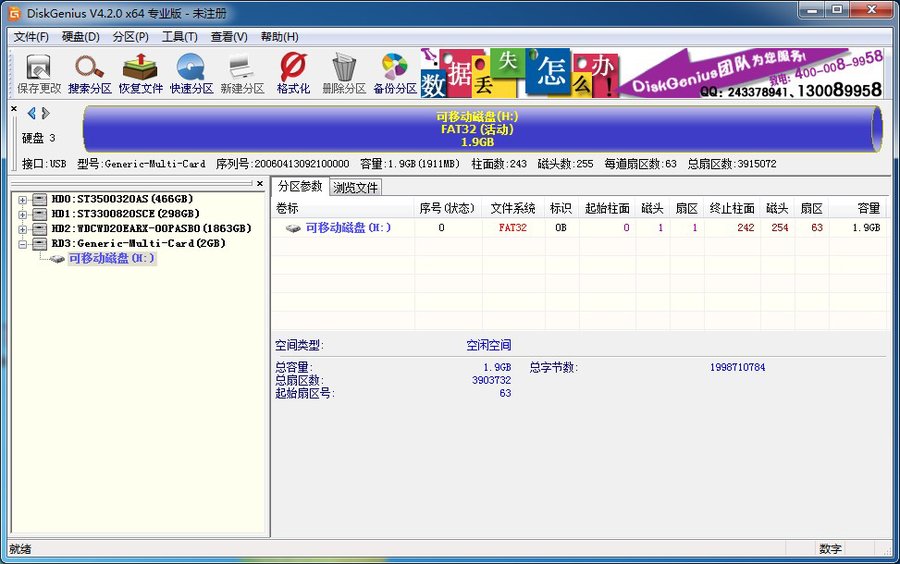The height and width of the screenshot is (564, 900).
Task: Go to next disk with right arrow
Action: click(x=45, y=113)
